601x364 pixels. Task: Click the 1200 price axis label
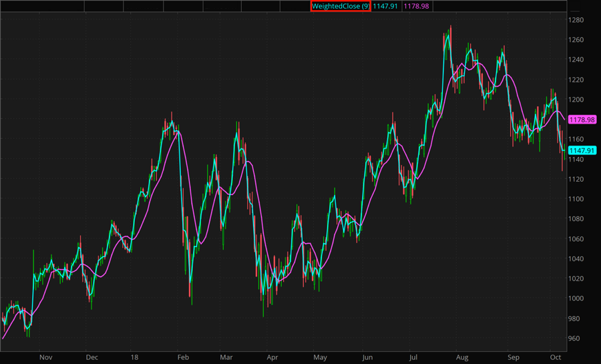click(x=575, y=100)
